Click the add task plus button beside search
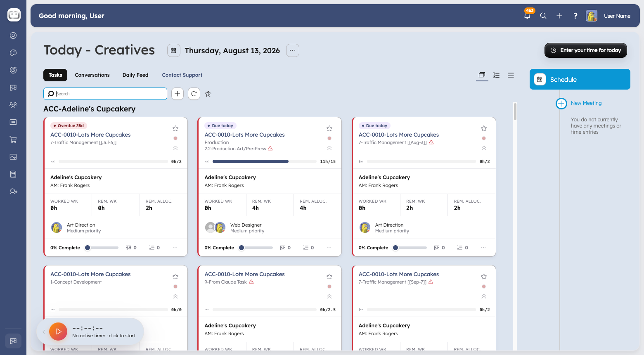Image resolution: width=644 pixels, height=355 pixels. click(x=178, y=94)
